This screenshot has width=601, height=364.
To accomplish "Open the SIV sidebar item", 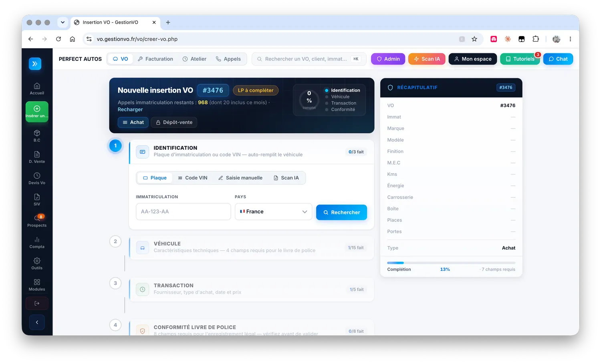I will (37, 199).
